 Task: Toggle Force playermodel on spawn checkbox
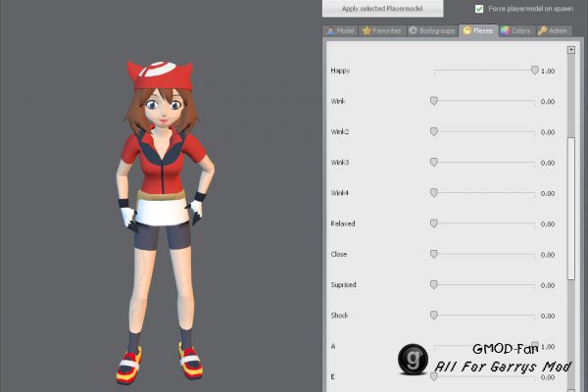pyautogui.click(x=479, y=9)
